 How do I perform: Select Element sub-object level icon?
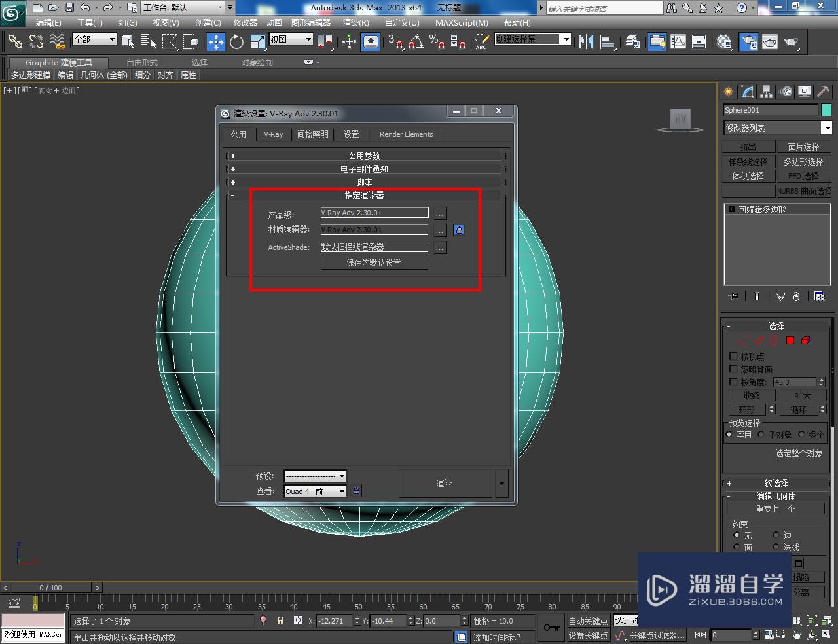tap(805, 340)
